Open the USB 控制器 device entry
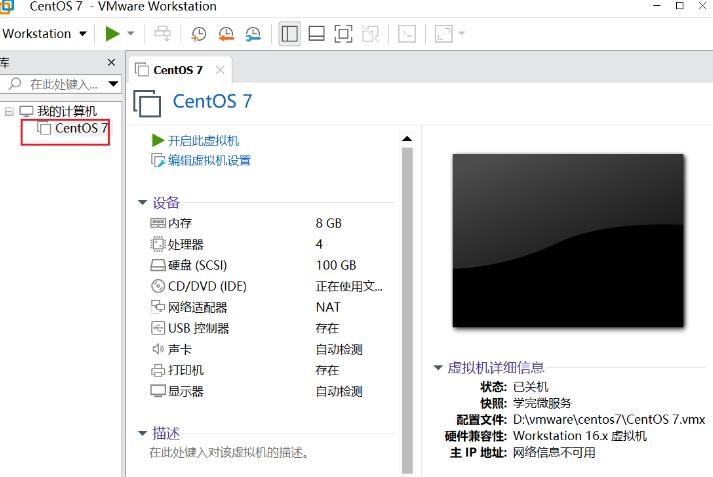The width and height of the screenshot is (713, 477). click(199, 328)
